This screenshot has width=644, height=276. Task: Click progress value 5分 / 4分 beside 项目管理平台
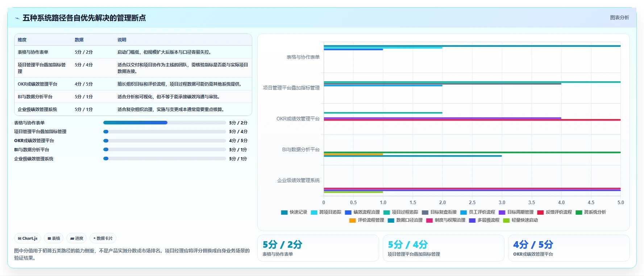(x=238, y=132)
